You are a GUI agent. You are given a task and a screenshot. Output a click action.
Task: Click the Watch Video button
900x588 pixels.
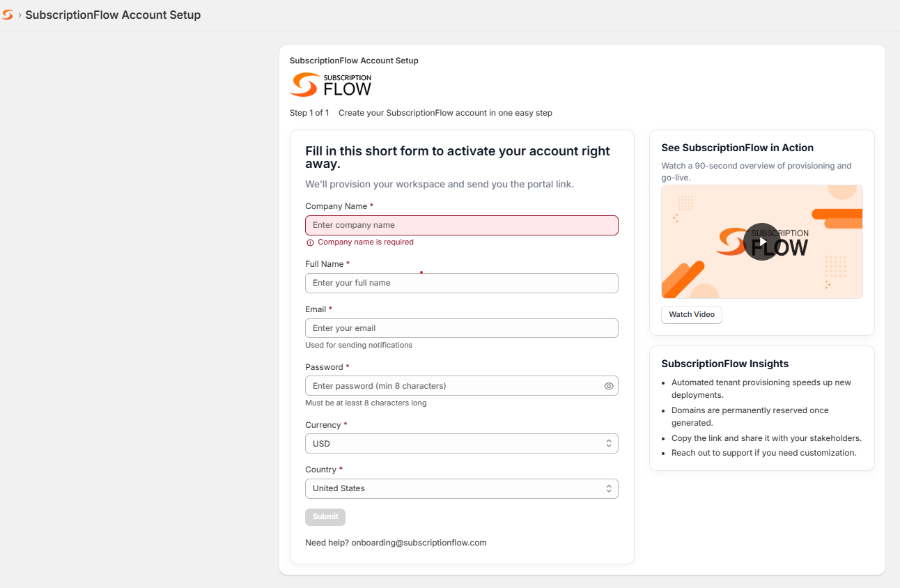point(692,315)
